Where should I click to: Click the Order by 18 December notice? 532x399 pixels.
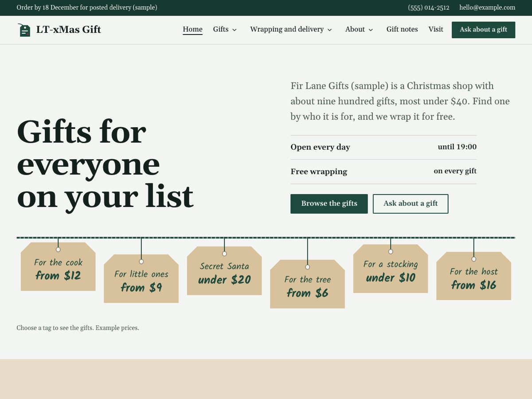tap(87, 8)
